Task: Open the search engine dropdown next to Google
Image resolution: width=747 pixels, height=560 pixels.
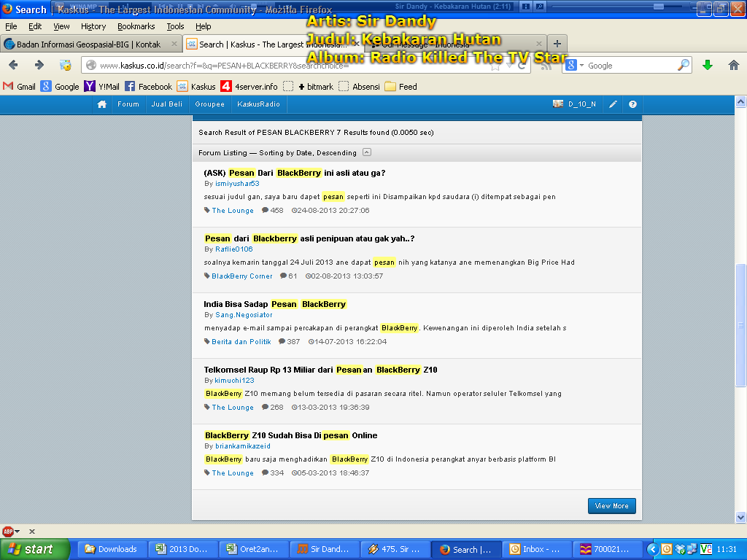Action: 581,65
